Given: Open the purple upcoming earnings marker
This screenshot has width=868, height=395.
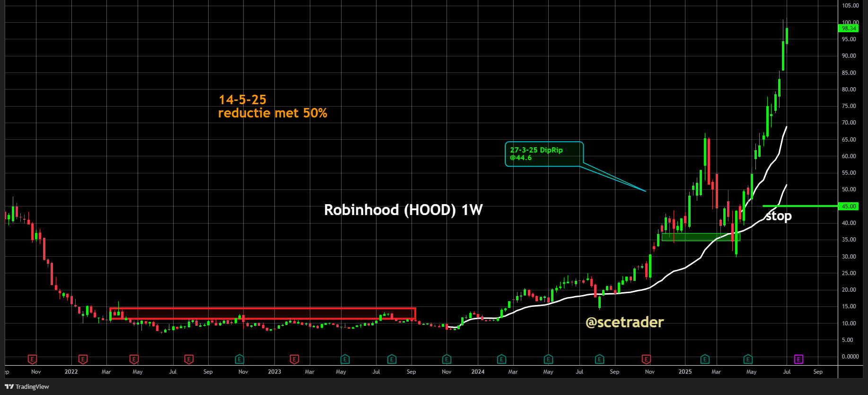Looking at the screenshot, I should tap(798, 359).
